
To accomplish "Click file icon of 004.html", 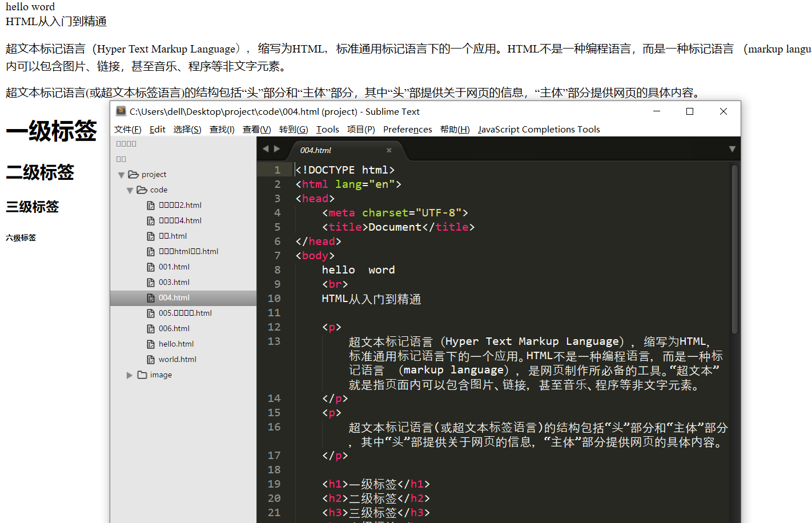I will [x=151, y=297].
